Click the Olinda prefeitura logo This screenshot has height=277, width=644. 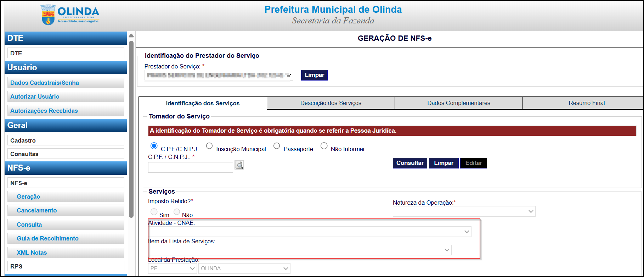pyautogui.click(x=70, y=15)
